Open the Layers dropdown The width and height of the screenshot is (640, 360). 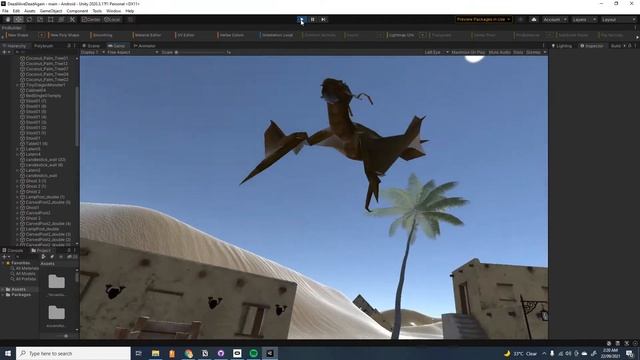click(584, 20)
